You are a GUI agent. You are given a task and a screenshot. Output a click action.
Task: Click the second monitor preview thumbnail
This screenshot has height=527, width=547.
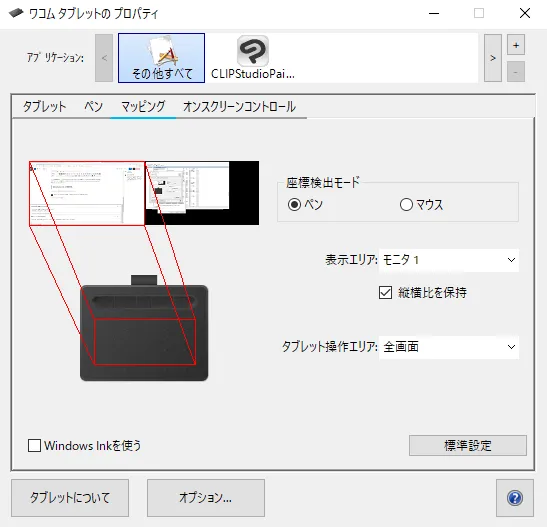click(x=202, y=193)
